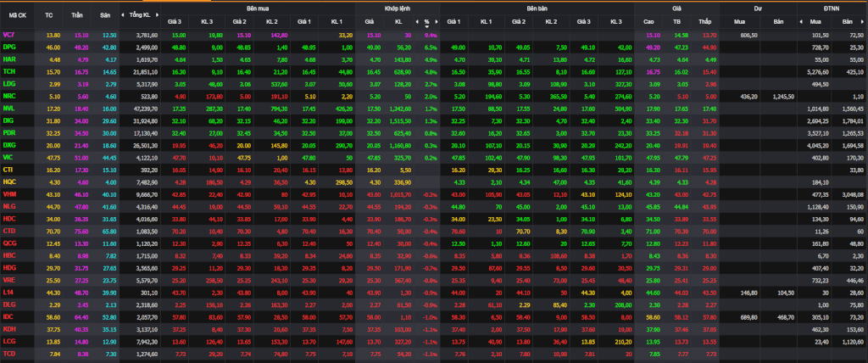Click NVL total volume 47,239,70
868x363 pixels.
click(147, 108)
